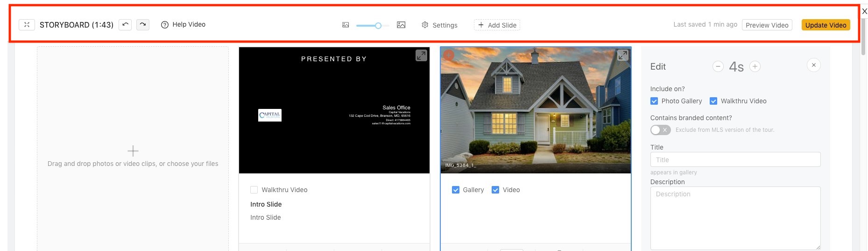Increase slide duration with plus button

tap(755, 67)
